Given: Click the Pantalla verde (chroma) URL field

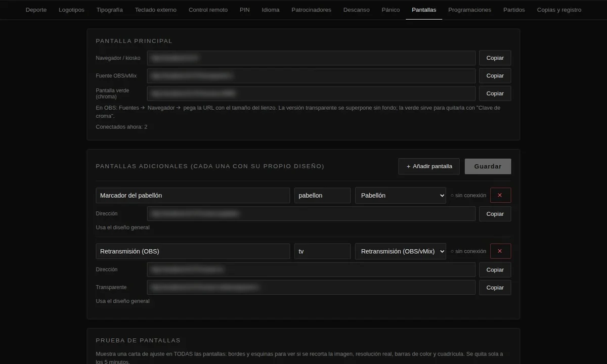Looking at the screenshot, I should (311, 94).
